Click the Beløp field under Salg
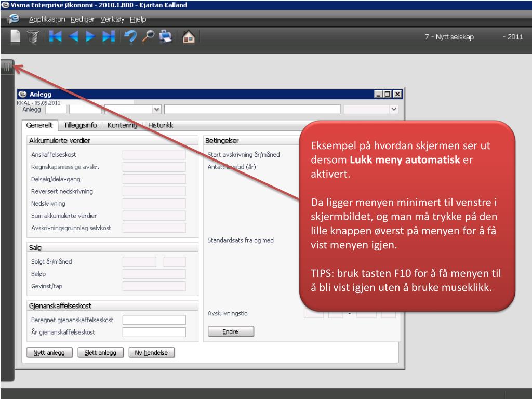The image size is (532, 399). tap(154, 274)
